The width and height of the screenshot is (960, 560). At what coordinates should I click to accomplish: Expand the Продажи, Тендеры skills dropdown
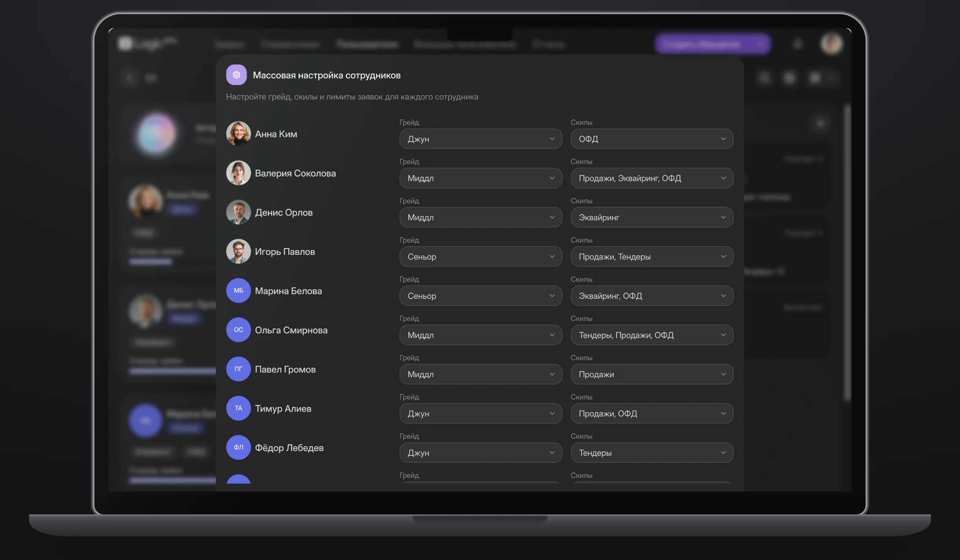click(x=652, y=256)
